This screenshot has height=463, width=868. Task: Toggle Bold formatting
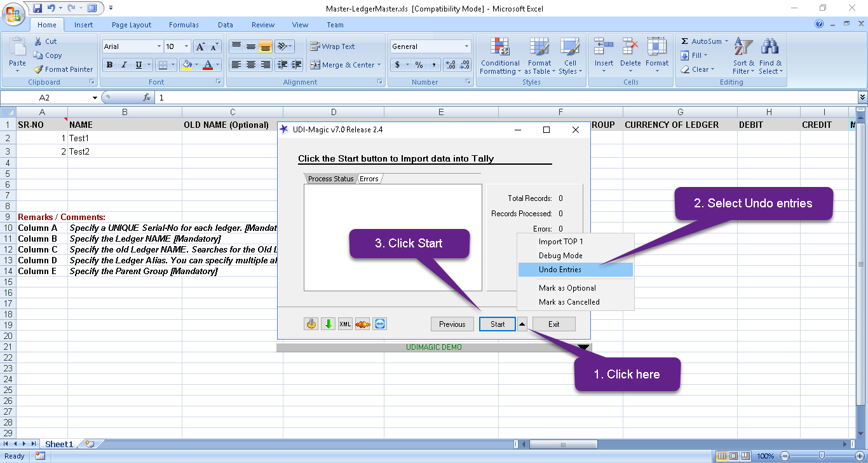coord(109,65)
